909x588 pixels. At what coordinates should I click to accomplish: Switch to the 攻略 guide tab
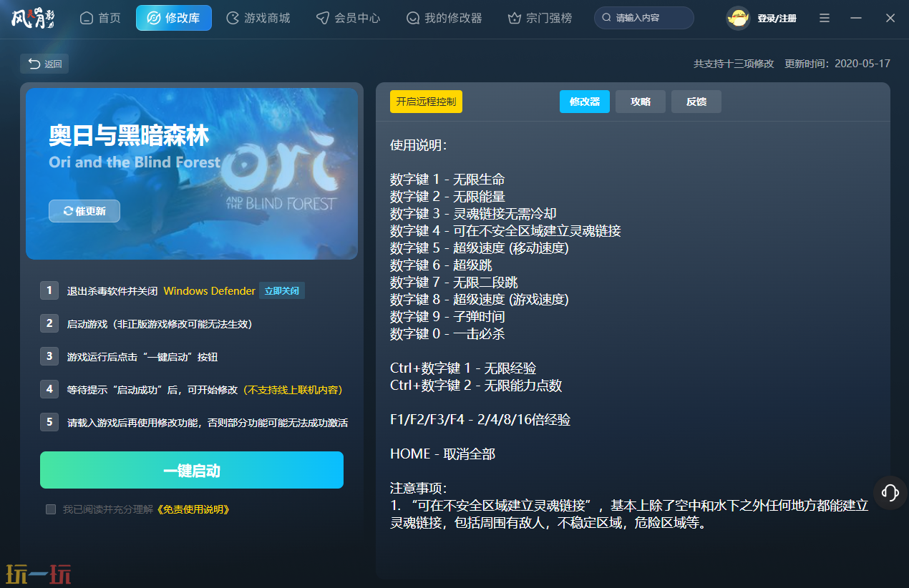[641, 102]
